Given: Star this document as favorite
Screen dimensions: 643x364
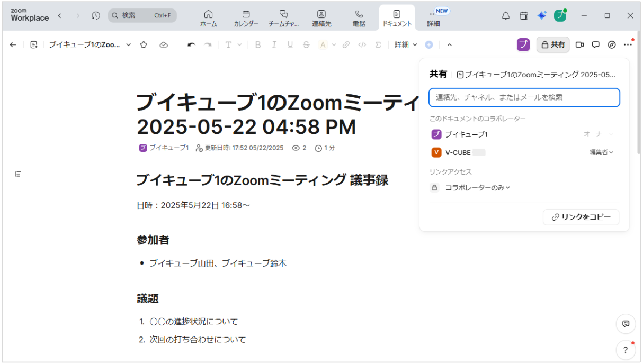Looking at the screenshot, I should (x=144, y=45).
